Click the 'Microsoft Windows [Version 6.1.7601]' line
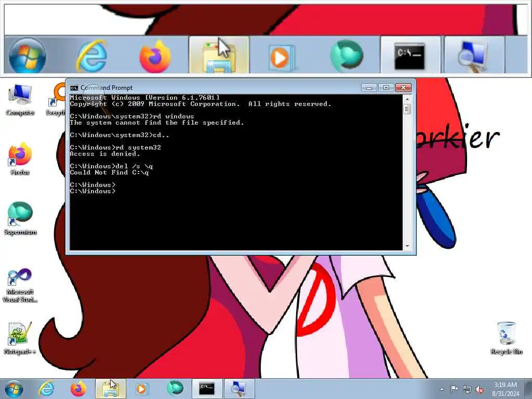The image size is (532, 399). (x=145, y=98)
